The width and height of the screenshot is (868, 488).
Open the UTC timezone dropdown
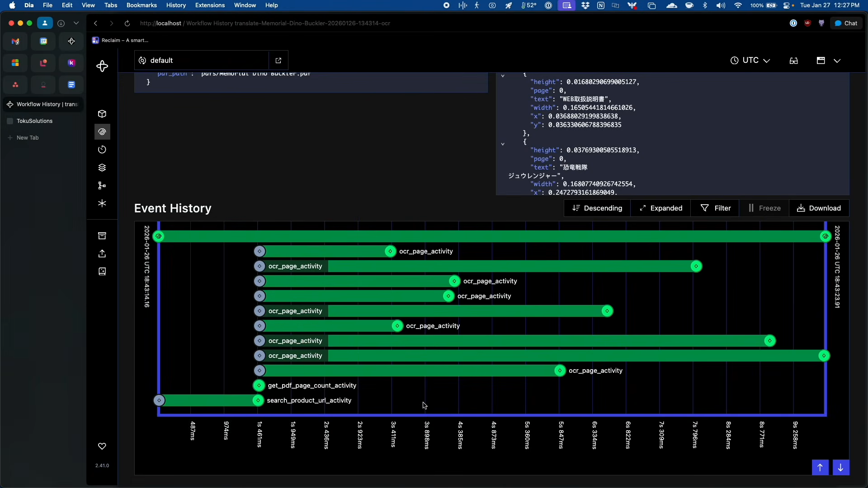750,61
